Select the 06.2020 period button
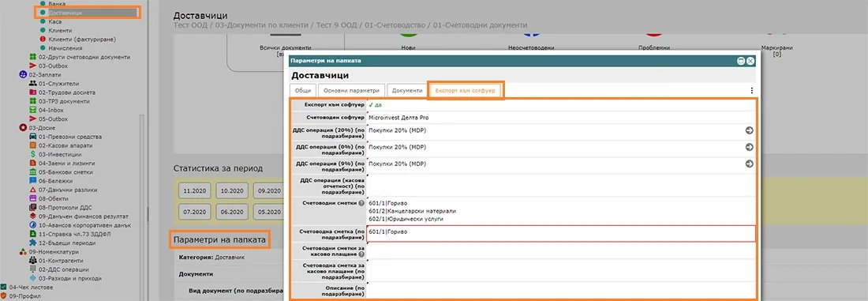This screenshot has width=868, height=301. point(232,211)
